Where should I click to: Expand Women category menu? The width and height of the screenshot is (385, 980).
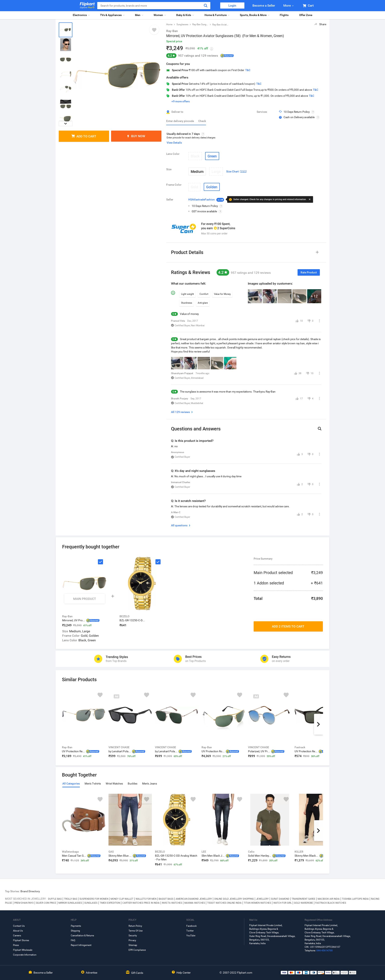(x=160, y=15)
